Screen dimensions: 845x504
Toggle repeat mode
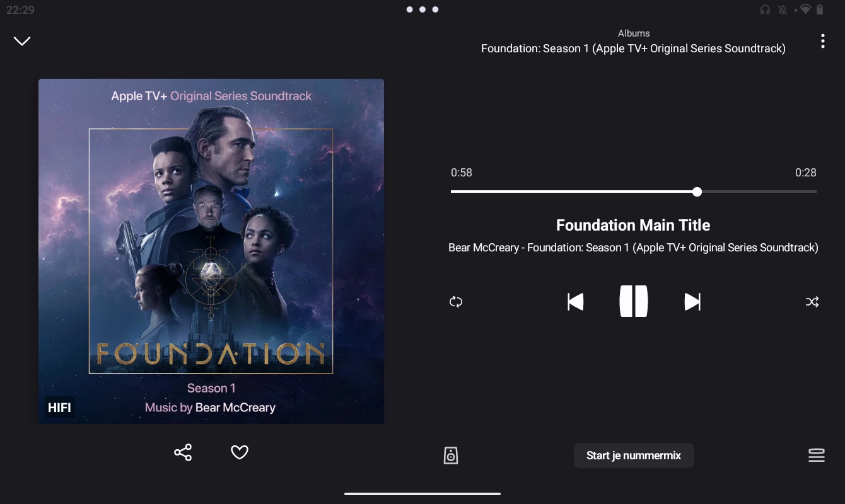click(x=456, y=302)
